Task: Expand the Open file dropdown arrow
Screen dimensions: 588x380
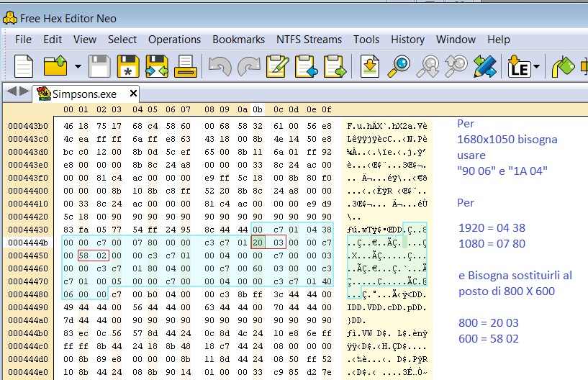Action: (78, 67)
